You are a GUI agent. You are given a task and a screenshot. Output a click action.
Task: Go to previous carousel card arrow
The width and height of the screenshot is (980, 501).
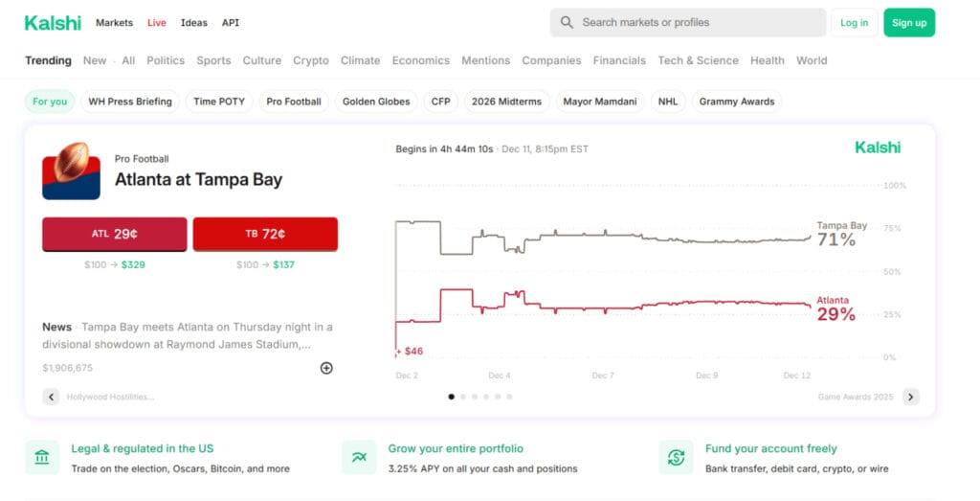coord(52,397)
